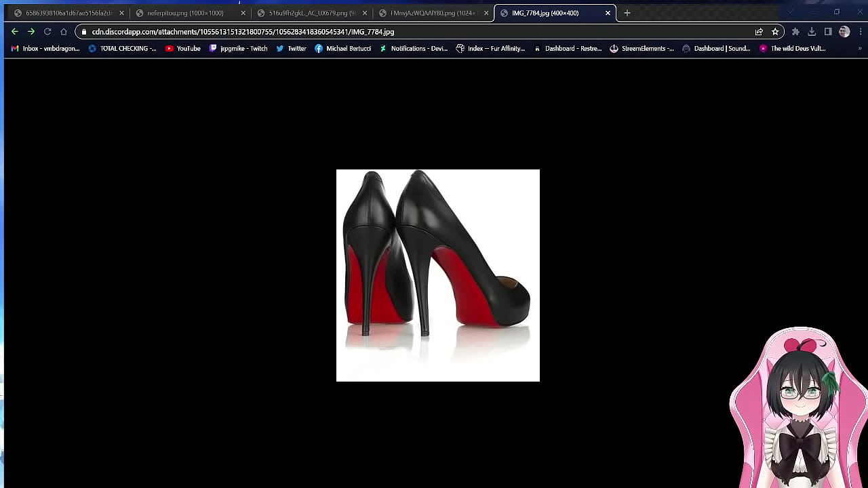Open the Notifications - DeviantArt bookmark

tap(414, 49)
